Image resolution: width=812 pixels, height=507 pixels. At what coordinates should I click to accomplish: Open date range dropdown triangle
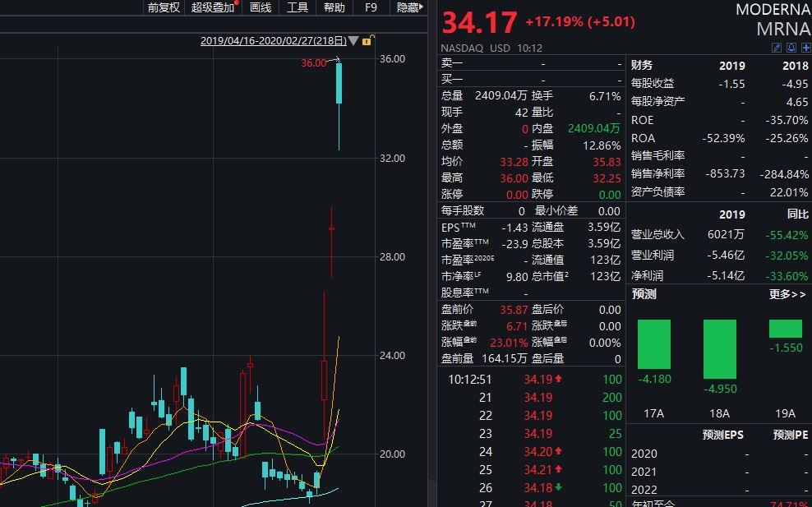[353, 41]
